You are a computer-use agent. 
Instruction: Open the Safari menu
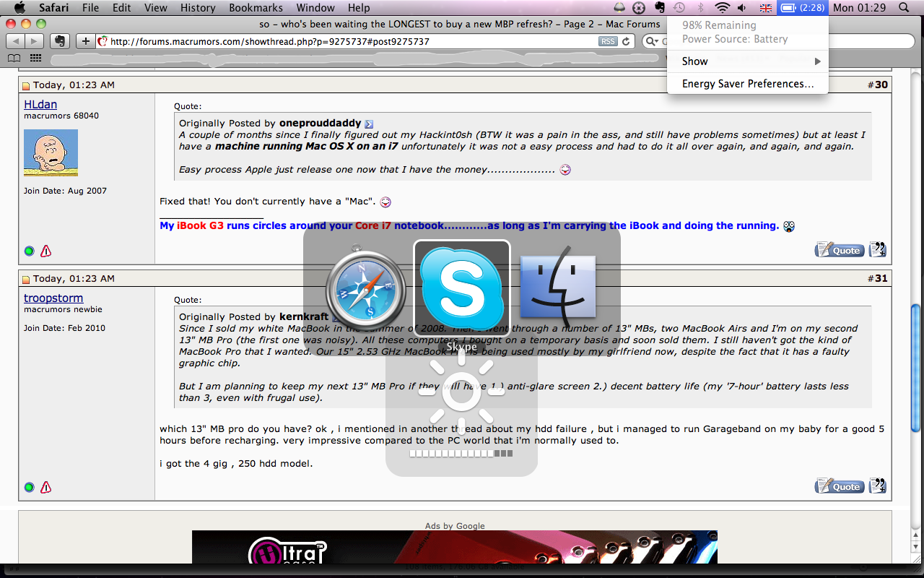(x=53, y=8)
